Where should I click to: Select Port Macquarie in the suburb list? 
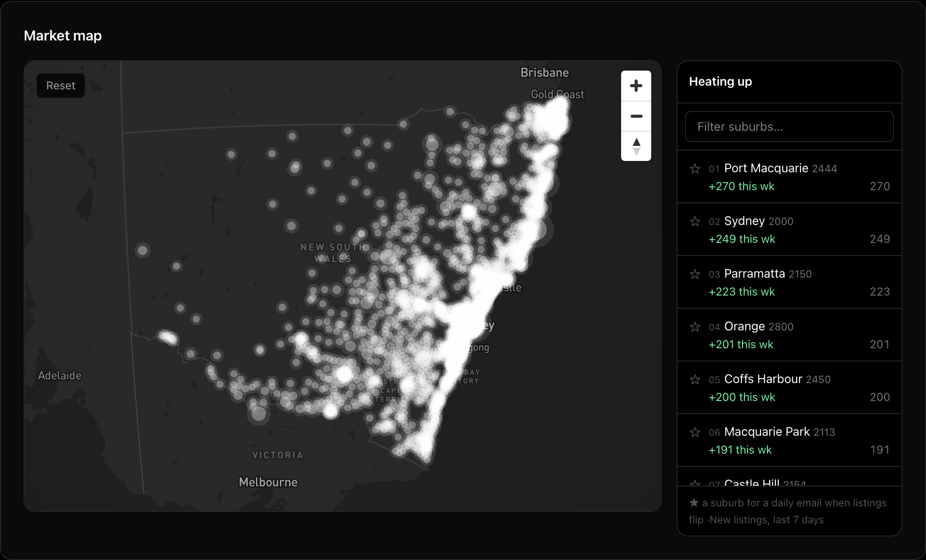click(789, 177)
